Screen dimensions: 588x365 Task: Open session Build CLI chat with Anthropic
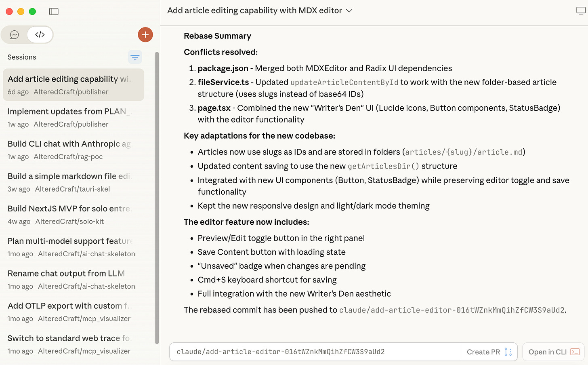click(x=73, y=150)
